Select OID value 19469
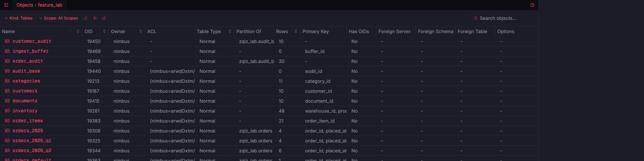 tap(94, 51)
